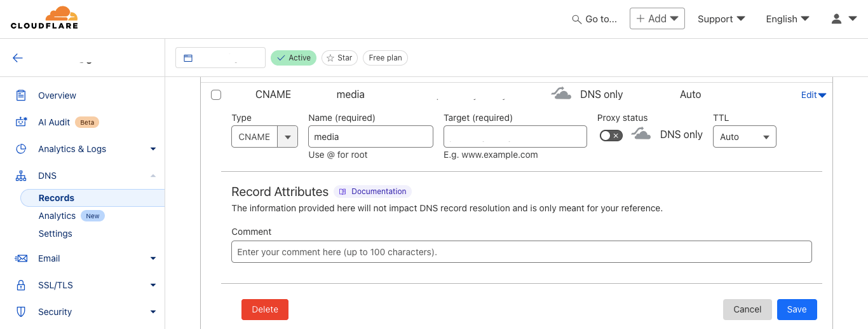Viewport: 868px width, 329px height.
Task: Open DNS Records in sidebar
Action: click(57, 198)
